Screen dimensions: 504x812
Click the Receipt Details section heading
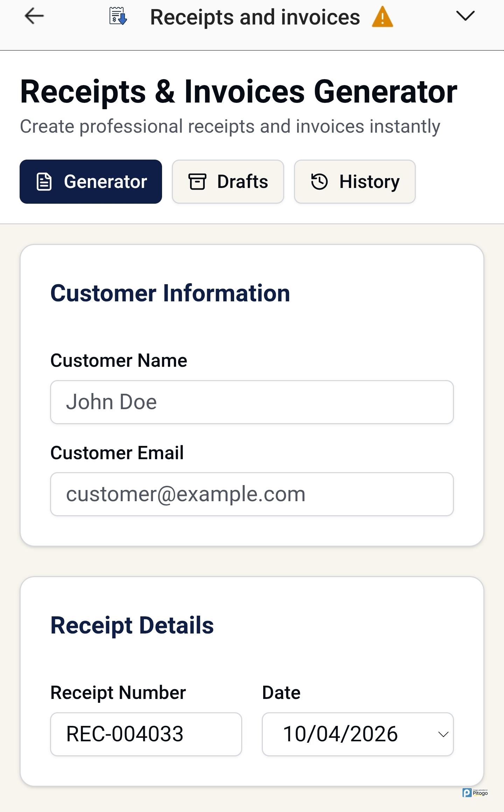click(132, 625)
